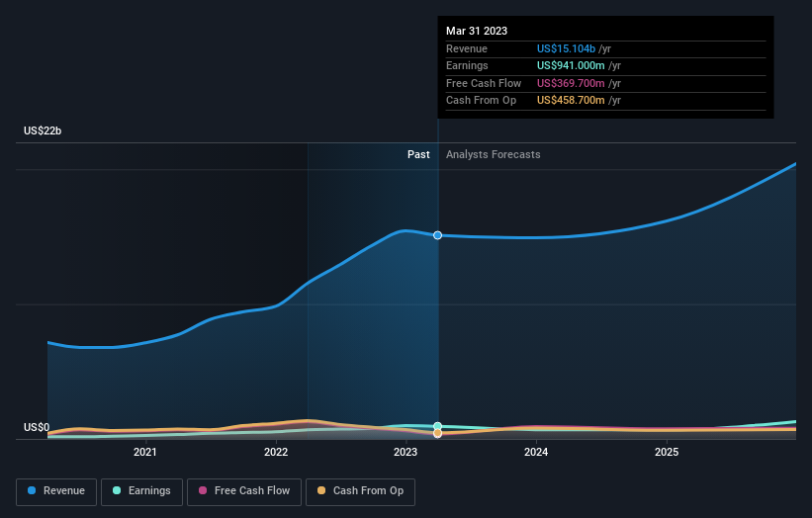Screen dimensions: 812x518
Task: Select the 2023 x-axis label
Action: pos(406,452)
